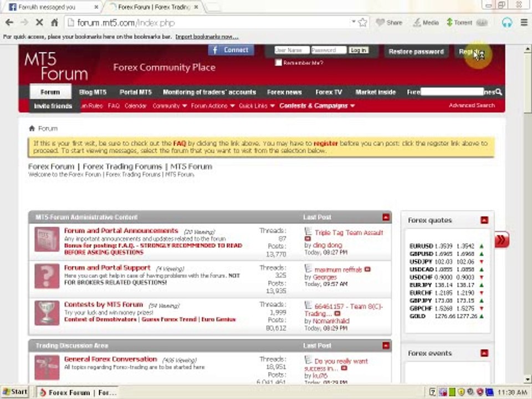Open the Forex TV tab
Viewport: 532px width, 399px height.
pyautogui.click(x=329, y=92)
